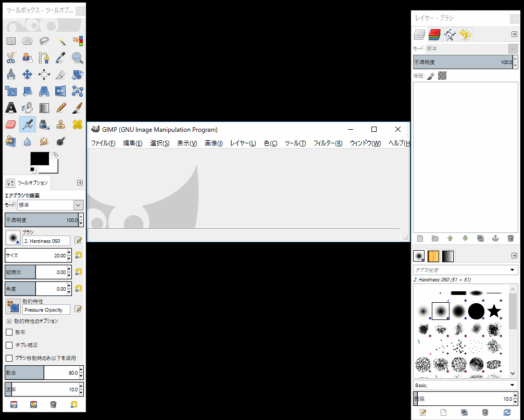Choose the Crop tool
The height and width of the screenshot is (420, 524).
coord(61,75)
